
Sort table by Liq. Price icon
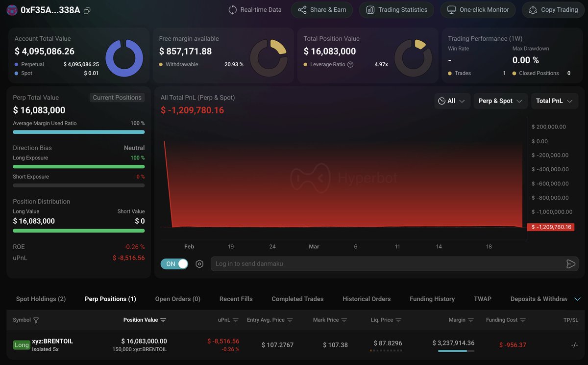click(398, 320)
